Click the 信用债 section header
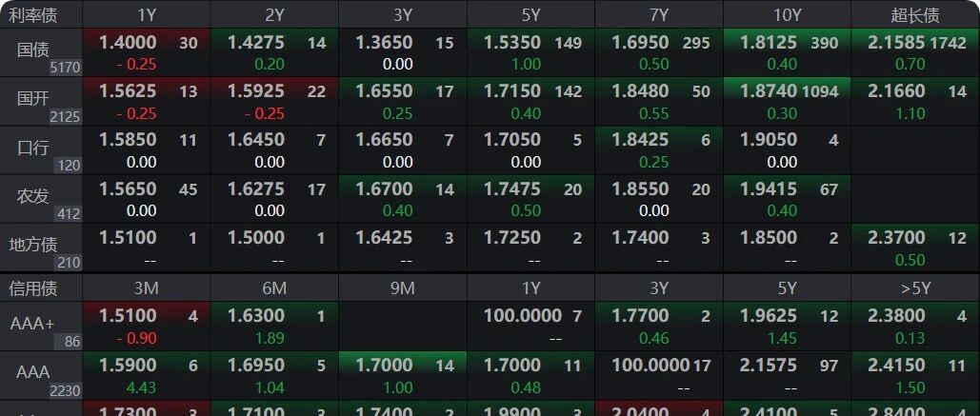 click(32, 287)
